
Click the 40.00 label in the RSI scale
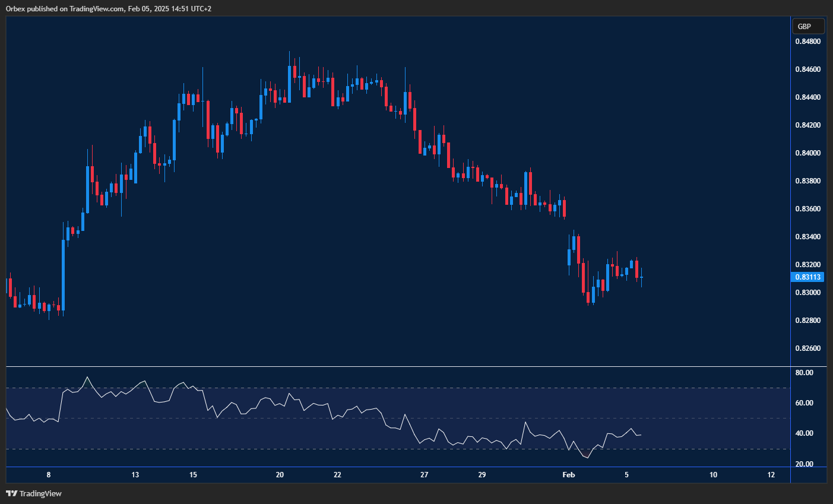click(806, 433)
